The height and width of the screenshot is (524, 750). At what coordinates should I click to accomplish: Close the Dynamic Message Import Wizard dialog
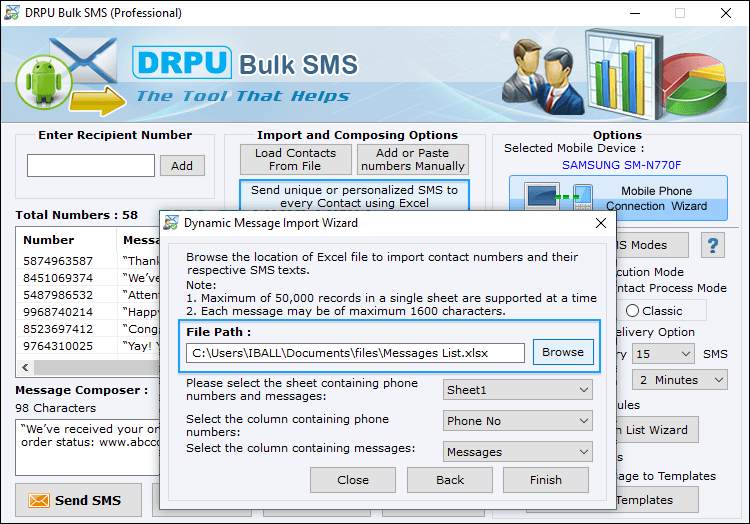(x=601, y=223)
